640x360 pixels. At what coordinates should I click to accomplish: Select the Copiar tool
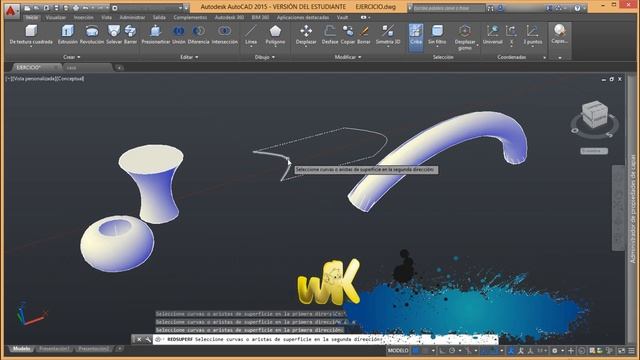[348, 34]
